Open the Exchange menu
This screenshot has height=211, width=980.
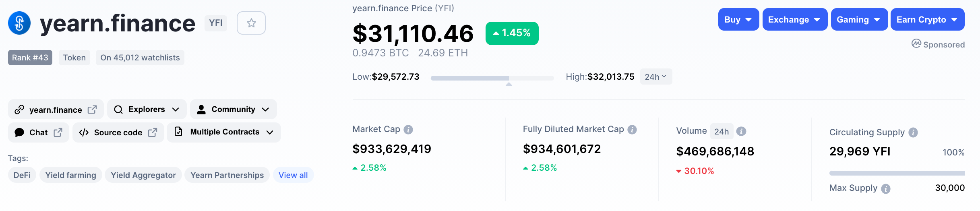click(794, 20)
